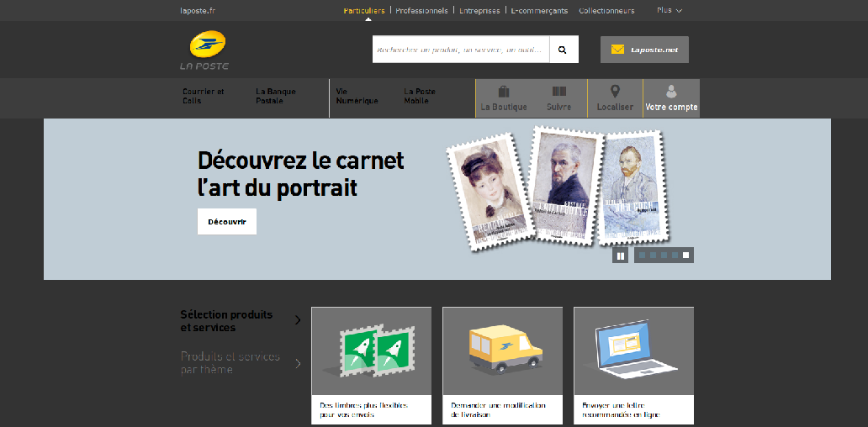The height and width of the screenshot is (427, 868).
Task: Click the magnifier search button
Action: (564, 50)
